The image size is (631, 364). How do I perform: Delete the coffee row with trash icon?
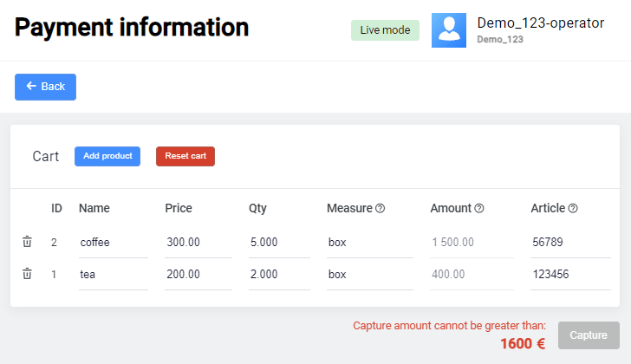click(x=27, y=242)
